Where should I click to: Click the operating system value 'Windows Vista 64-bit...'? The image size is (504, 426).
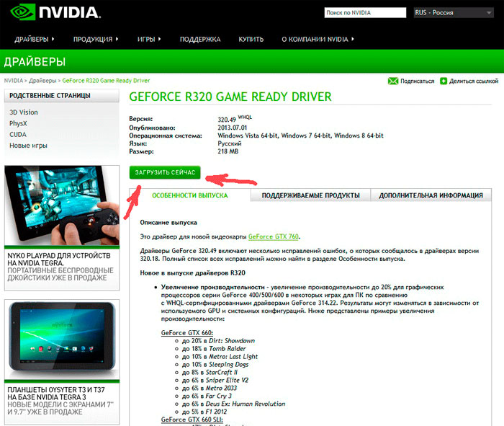[x=300, y=136]
